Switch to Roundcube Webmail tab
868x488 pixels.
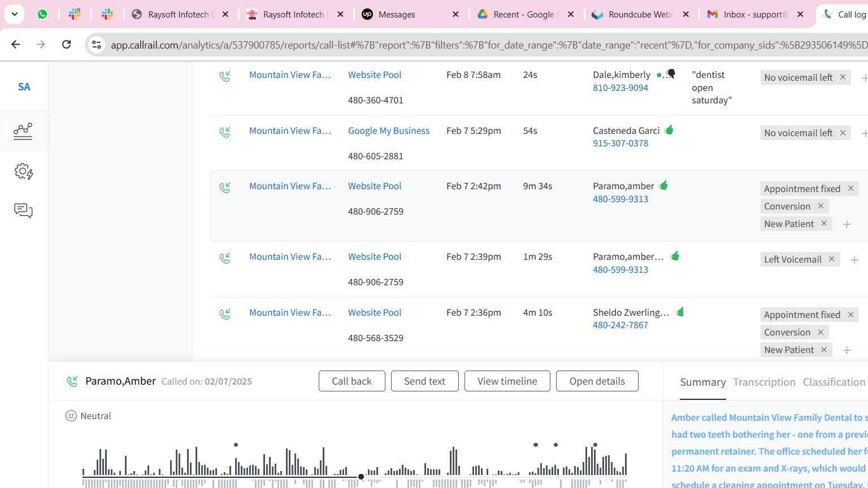(640, 14)
